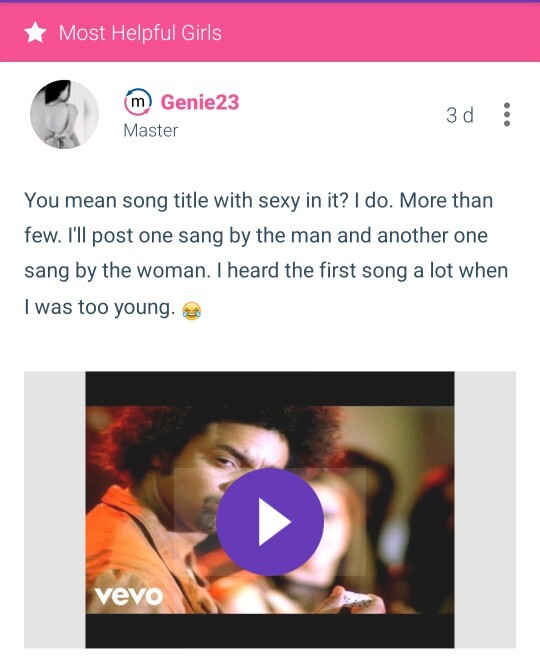Tap the vevo logo on video
540x671 pixels.
pos(129,596)
